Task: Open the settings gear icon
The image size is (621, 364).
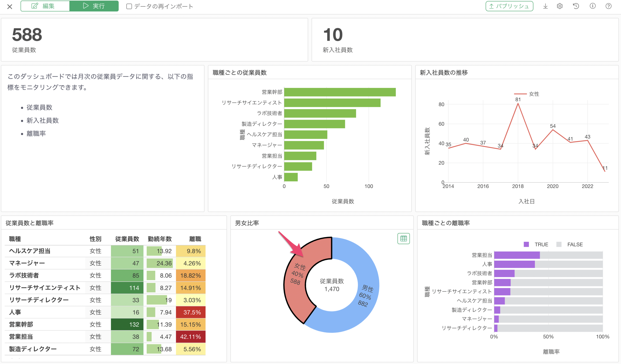Action: (560, 6)
